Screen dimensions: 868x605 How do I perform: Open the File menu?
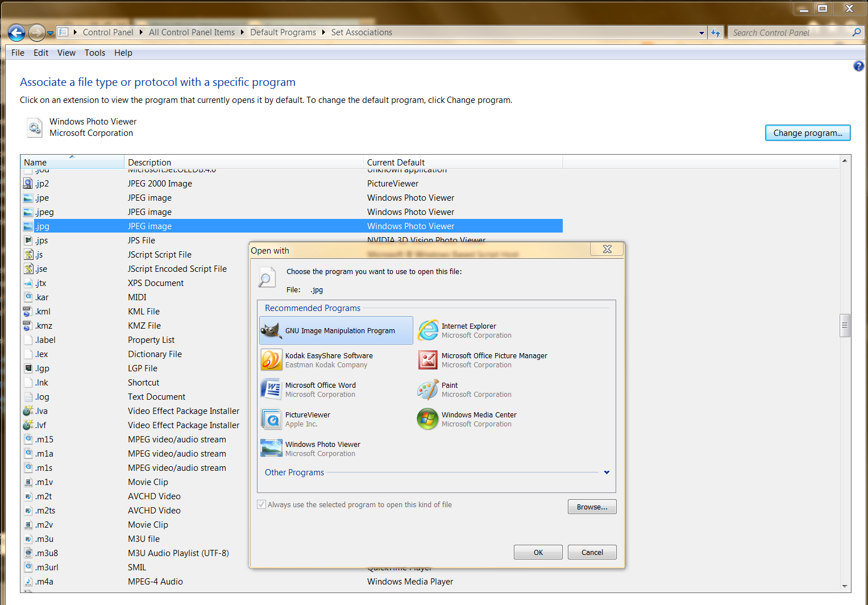click(x=18, y=53)
